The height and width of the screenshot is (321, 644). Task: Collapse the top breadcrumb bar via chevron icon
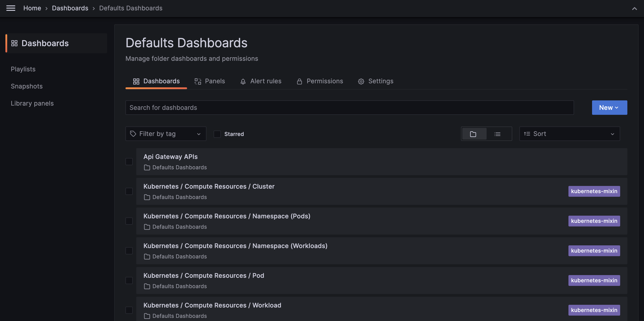(634, 8)
